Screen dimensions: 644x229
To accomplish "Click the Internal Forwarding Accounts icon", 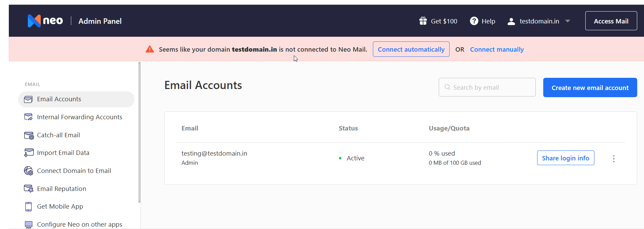I will click(29, 117).
